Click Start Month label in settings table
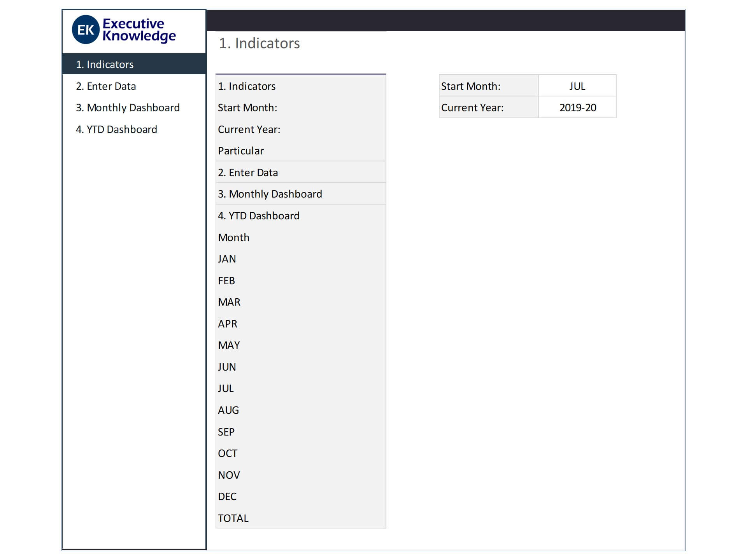This screenshot has width=747, height=560. 471,86
